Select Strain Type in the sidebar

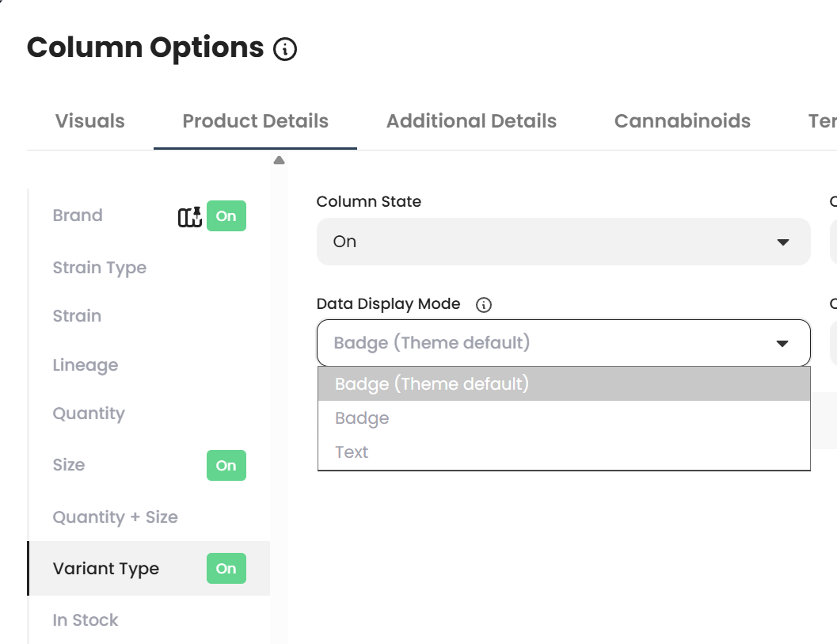100,268
